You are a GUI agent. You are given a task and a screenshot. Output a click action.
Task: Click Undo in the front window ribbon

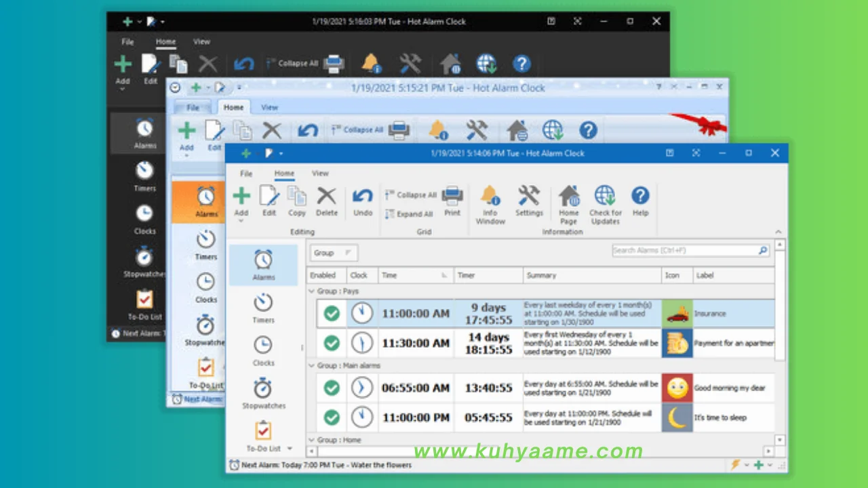click(x=363, y=201)
